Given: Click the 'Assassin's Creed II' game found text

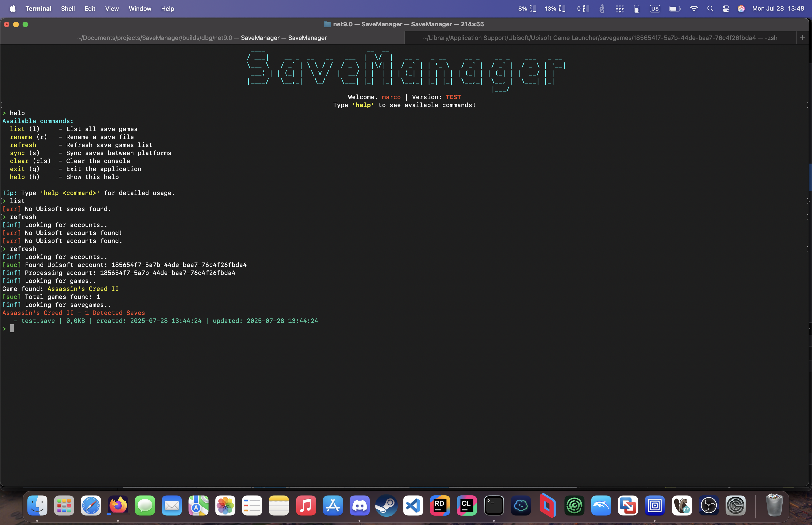Looking at the screenshot, I should coord(83,289).
